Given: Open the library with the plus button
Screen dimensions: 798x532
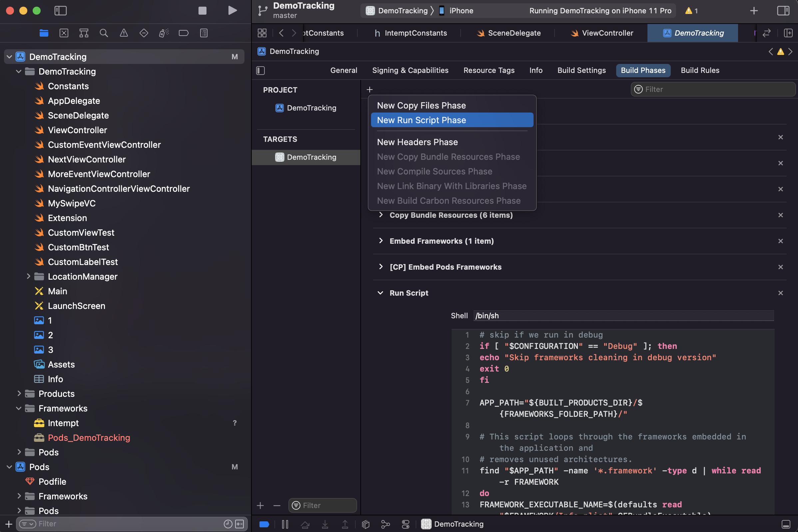Looking at the screenshot, I should (x=754, y=11).
